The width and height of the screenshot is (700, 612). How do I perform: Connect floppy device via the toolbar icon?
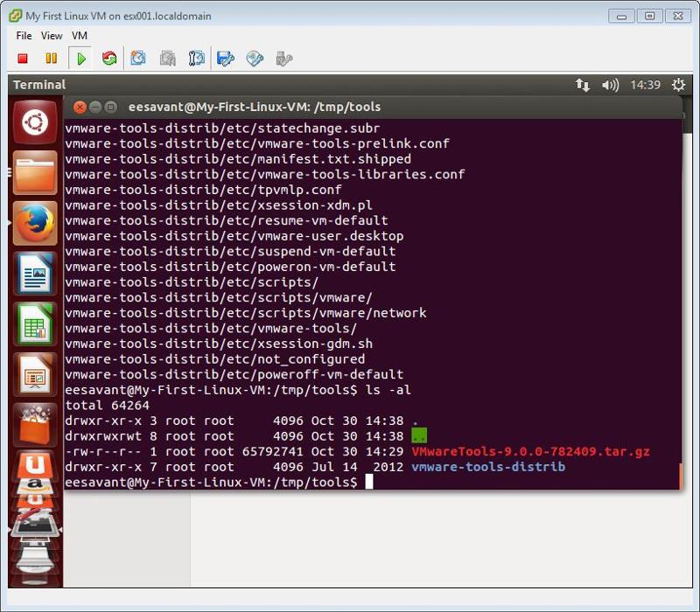click(226, 59)
